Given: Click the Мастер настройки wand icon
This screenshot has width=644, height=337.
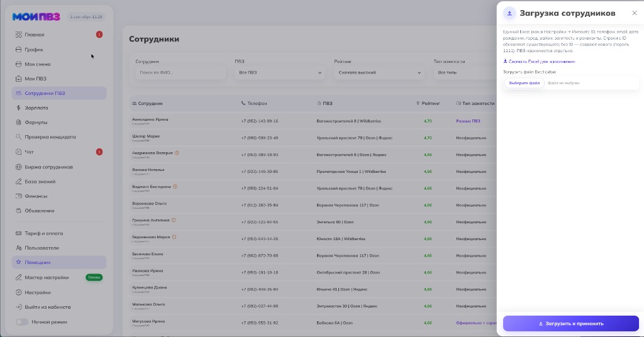Looking at the screenshot, I should 18,277.
